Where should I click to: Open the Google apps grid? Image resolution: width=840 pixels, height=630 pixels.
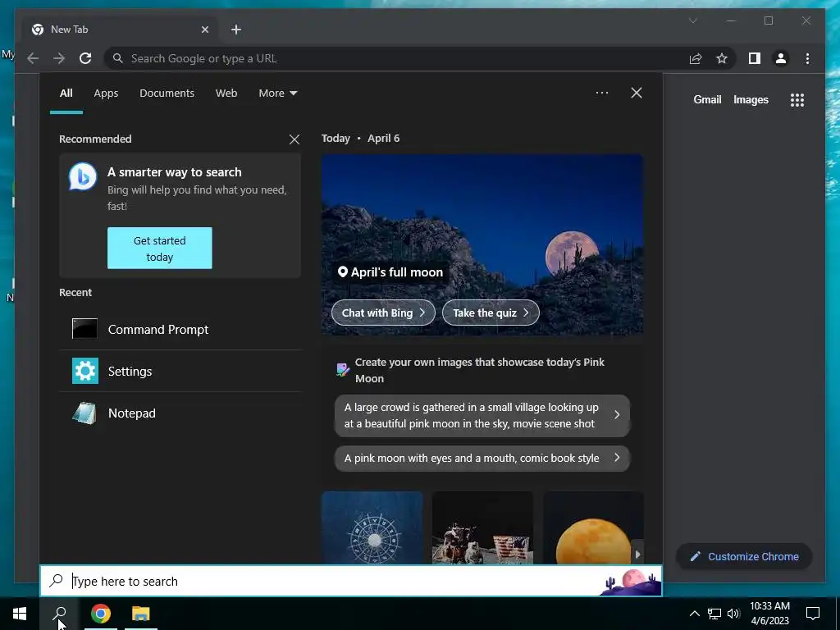pos(797,99)
